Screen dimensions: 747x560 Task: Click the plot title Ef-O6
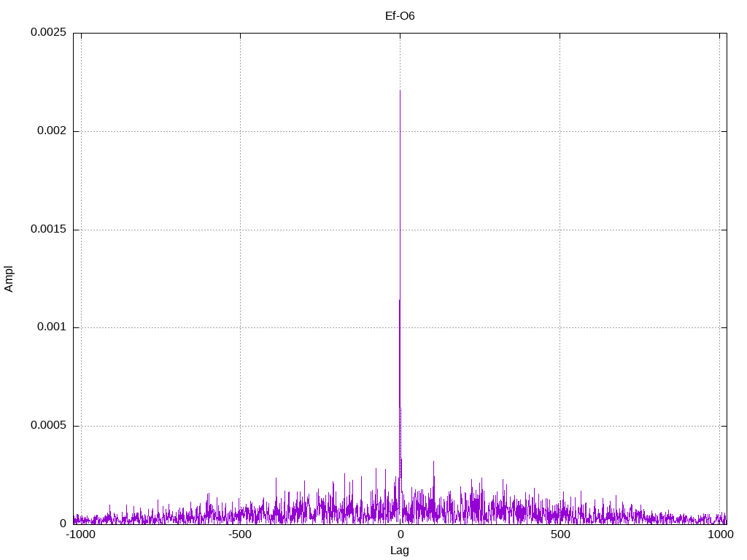pos(400,16)
